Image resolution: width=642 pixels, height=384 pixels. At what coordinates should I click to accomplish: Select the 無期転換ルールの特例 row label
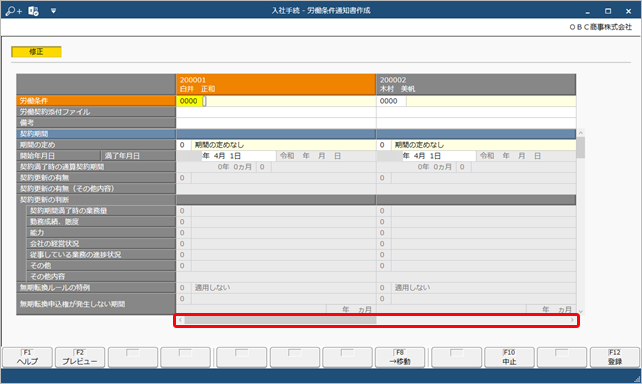coord(96,288)
